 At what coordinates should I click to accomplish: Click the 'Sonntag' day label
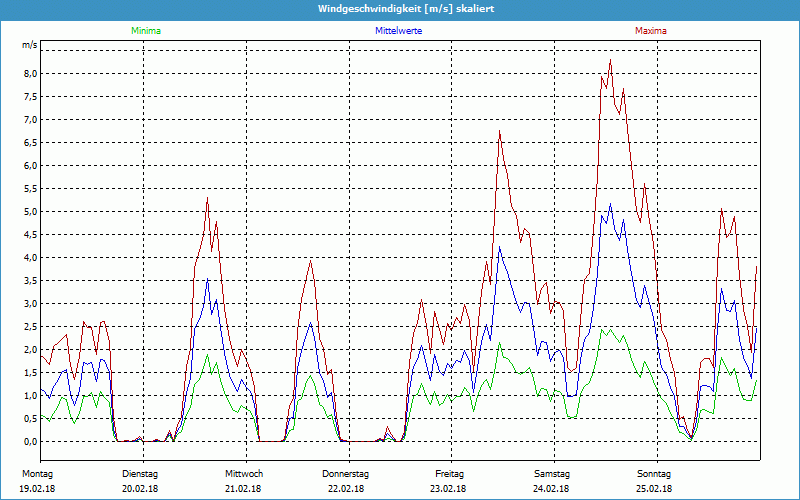(654, 474)
